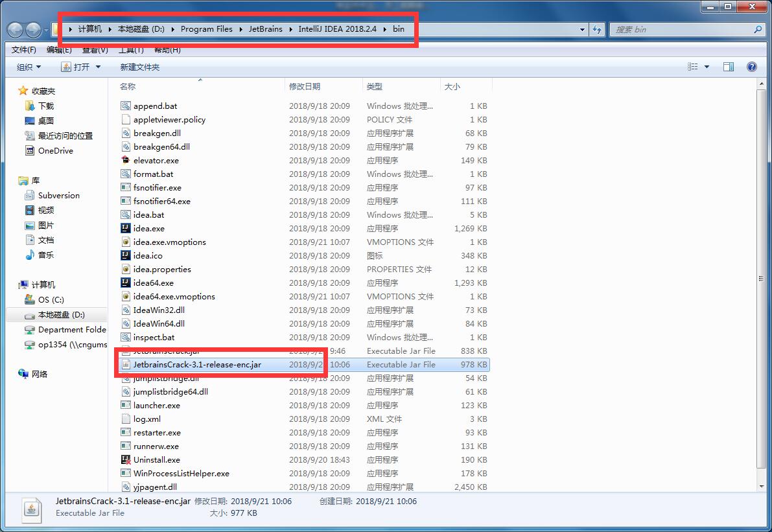Select file jumplistbridge64.dll

click(x=170, y=391)
